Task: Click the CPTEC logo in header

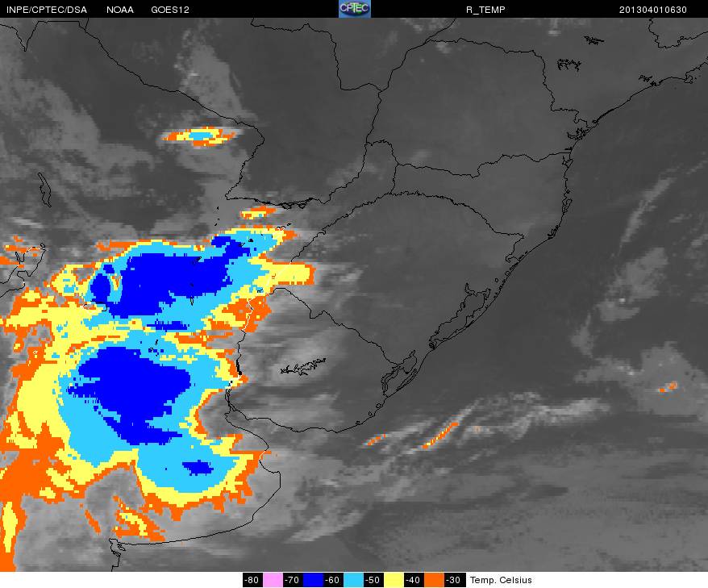Action: (x=355, y=9)
